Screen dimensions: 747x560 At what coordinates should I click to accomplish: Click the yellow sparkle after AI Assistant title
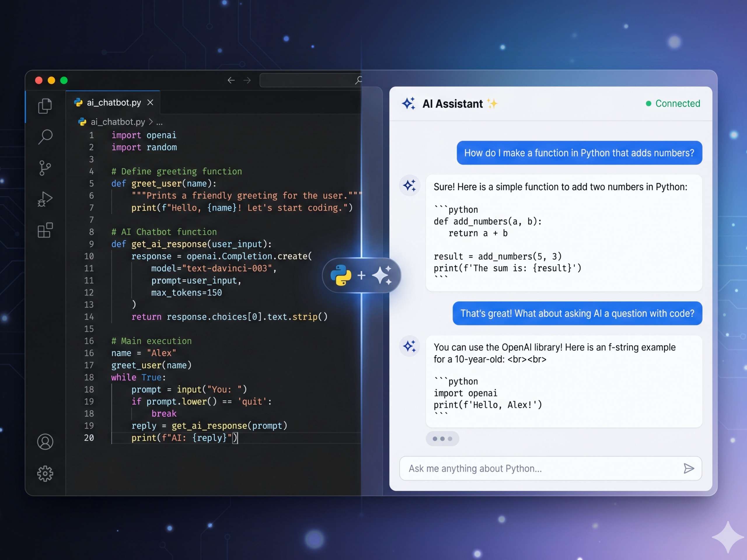point(492,103)
